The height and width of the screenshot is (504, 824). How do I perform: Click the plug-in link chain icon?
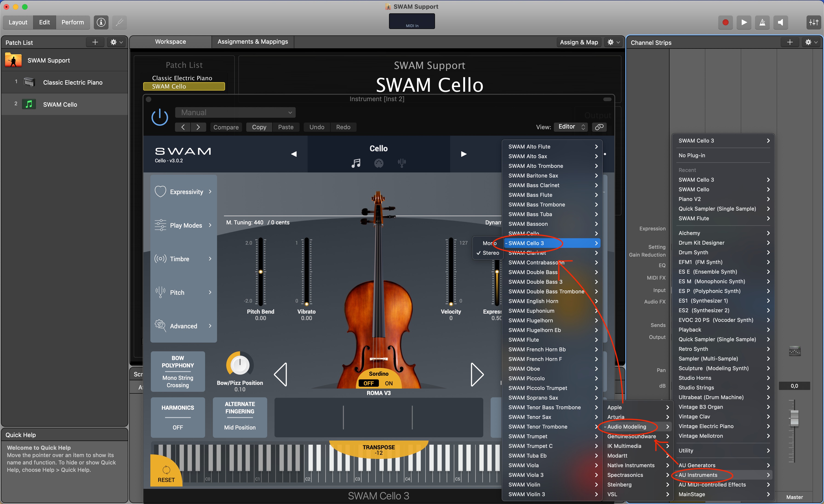click(599, 127)
